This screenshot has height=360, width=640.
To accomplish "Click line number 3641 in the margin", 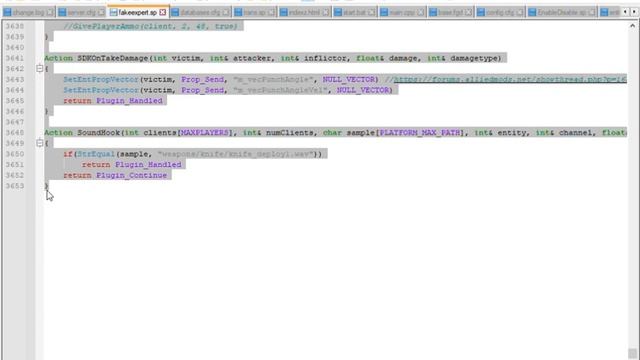I will point(15,58).
